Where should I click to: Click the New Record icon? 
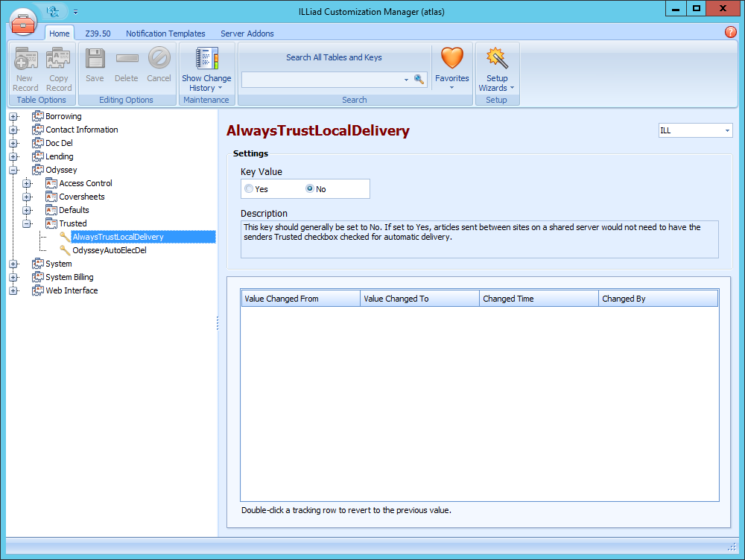coord(25,60)
